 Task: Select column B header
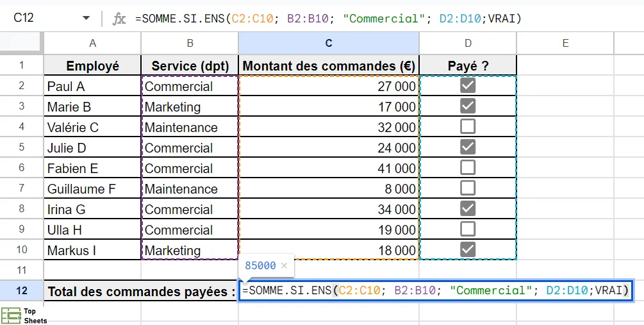point(190,43)
